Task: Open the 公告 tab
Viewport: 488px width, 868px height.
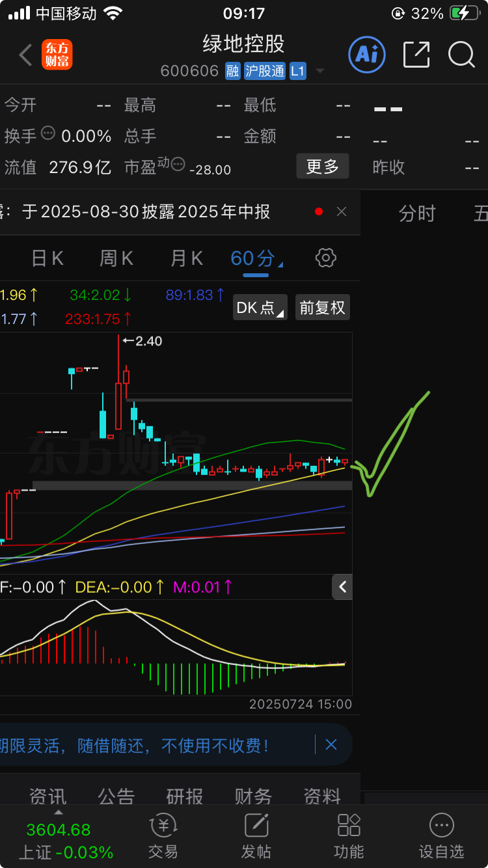Action: pyautogui.click(x=116, y=796)
